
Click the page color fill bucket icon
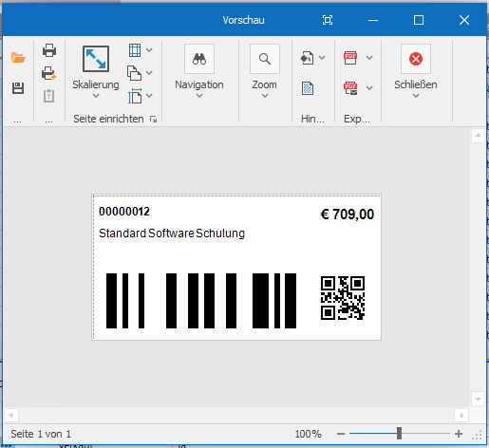(307, 58)
